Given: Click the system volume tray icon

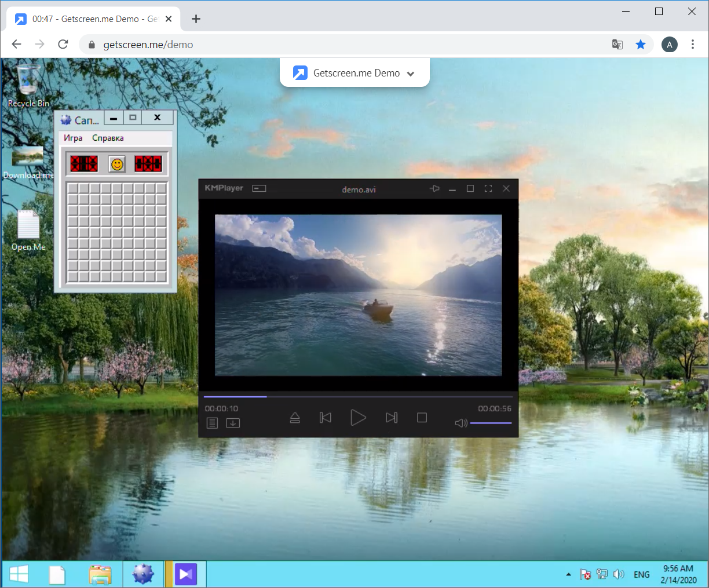Looking at the screenshot, I should 619,575.
